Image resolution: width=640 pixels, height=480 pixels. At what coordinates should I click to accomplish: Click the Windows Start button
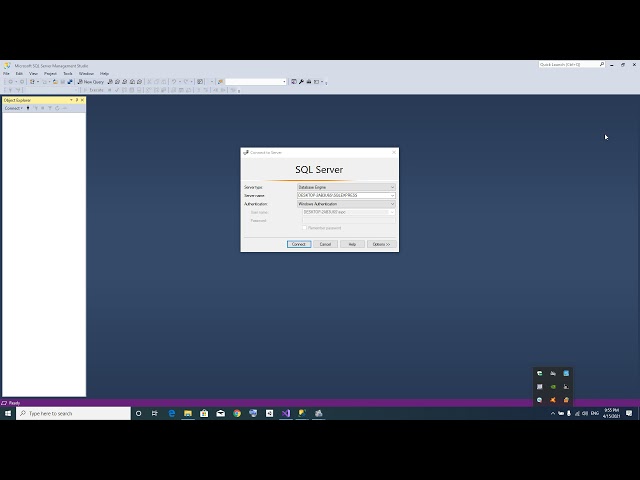point(8,413)
